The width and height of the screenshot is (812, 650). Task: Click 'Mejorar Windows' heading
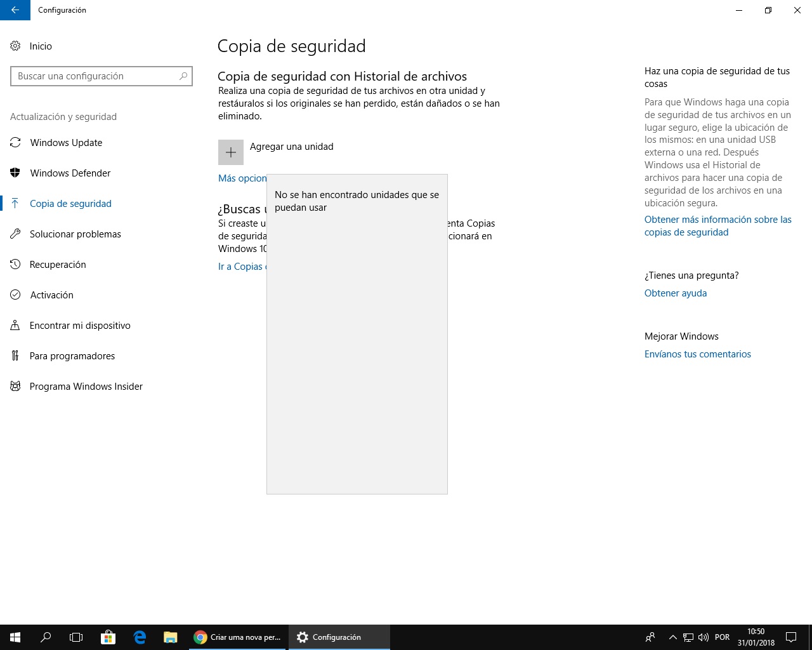tap(681, 336)
